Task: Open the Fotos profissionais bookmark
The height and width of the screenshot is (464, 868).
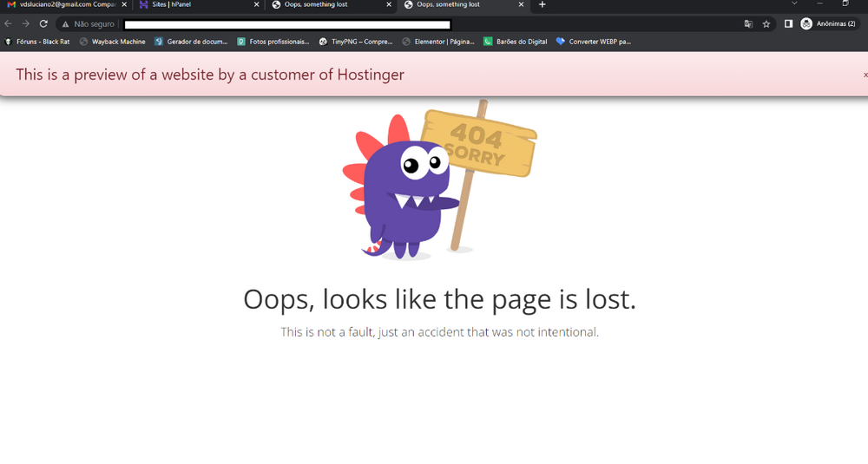Action: (x=273, y=42)
